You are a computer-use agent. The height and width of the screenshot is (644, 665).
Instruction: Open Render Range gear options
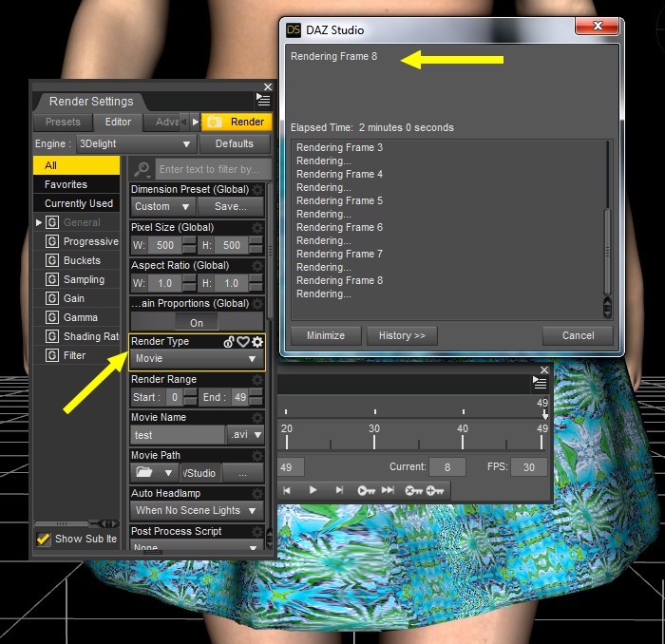(257, 379)
